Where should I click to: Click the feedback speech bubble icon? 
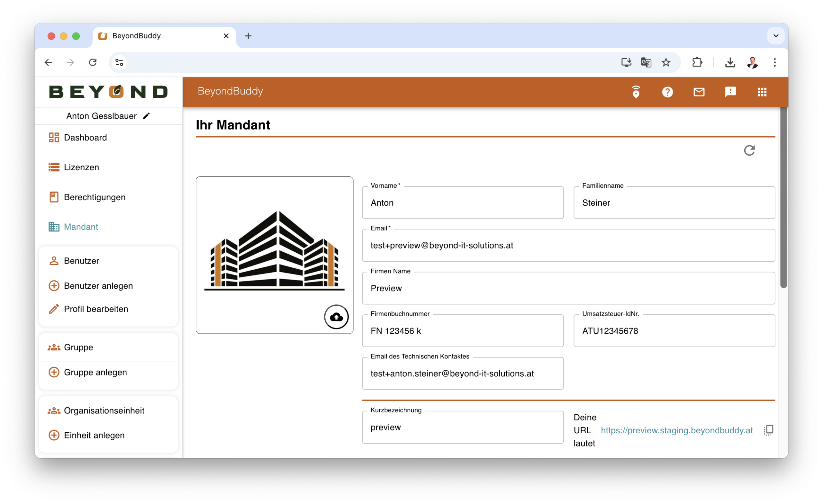730,92
